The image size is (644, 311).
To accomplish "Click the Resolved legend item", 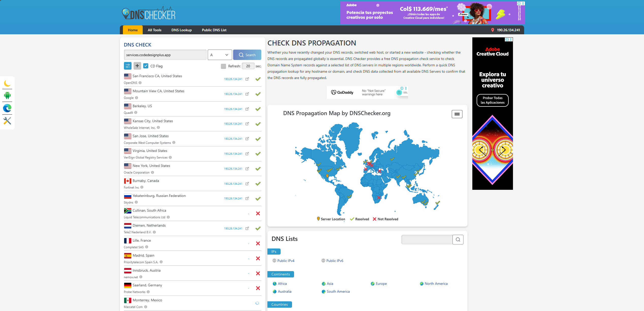I will click(x=359, y=219).
